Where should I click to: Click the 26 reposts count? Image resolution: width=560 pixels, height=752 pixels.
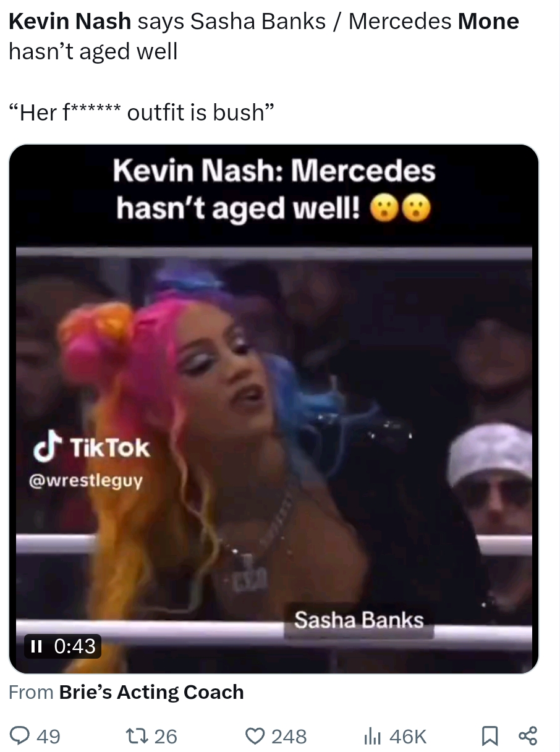tap(165, 737)
